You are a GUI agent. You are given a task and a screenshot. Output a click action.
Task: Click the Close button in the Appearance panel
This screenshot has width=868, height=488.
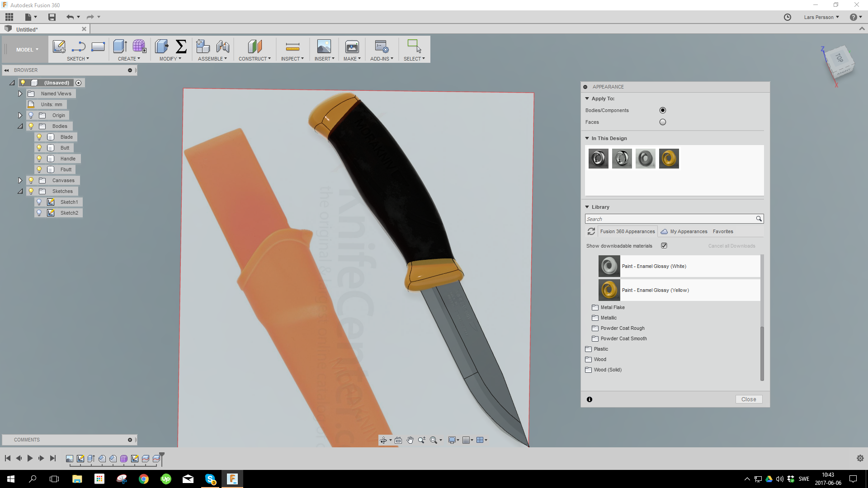749,399
